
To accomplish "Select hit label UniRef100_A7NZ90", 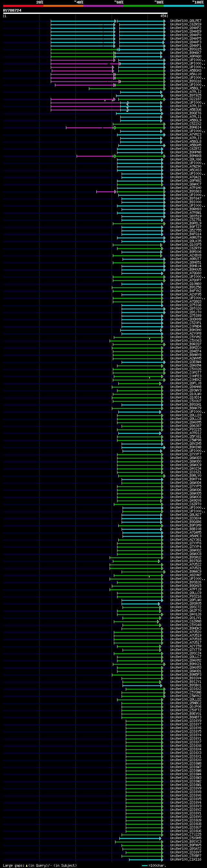I will point(186,166).
